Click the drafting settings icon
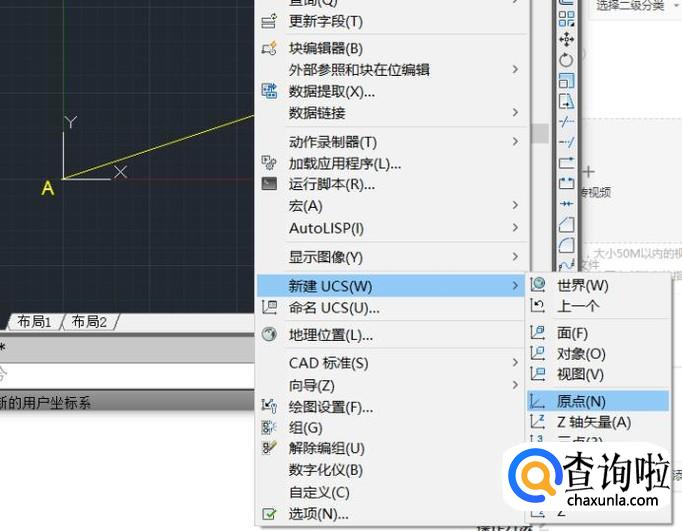Screen dimensions: 682x531 click(269, 405)
